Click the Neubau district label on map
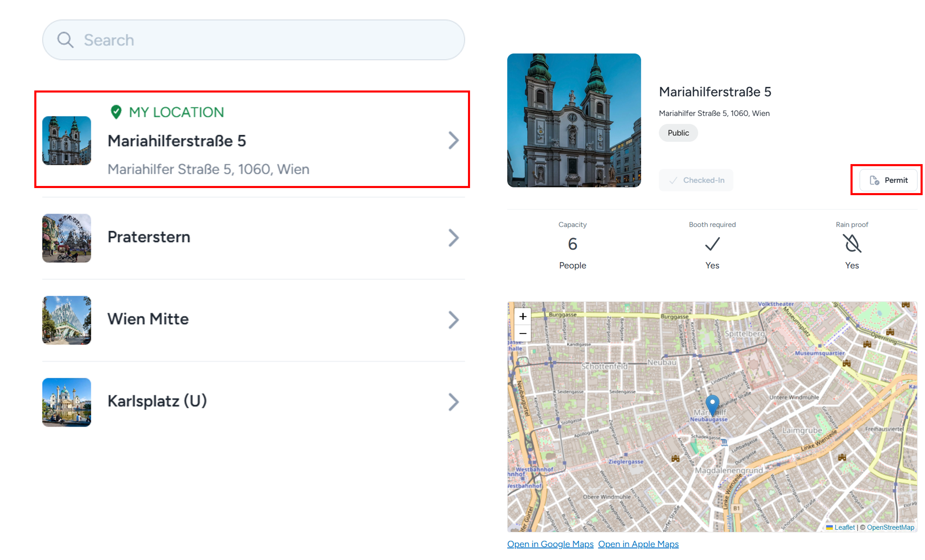The width and height of the screenshot is (925, 560). (x=662, y=362)
